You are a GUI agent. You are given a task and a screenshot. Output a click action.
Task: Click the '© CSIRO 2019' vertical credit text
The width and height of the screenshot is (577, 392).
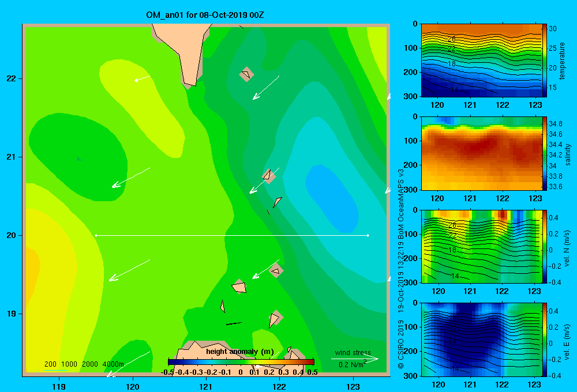point(401,344)
